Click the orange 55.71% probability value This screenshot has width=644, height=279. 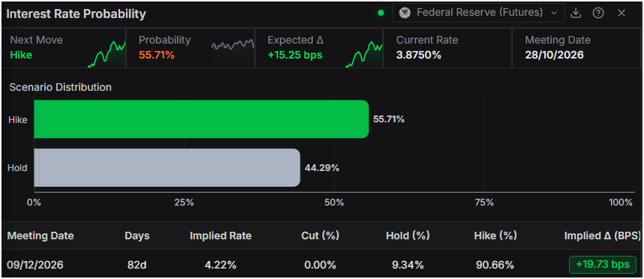157,55
